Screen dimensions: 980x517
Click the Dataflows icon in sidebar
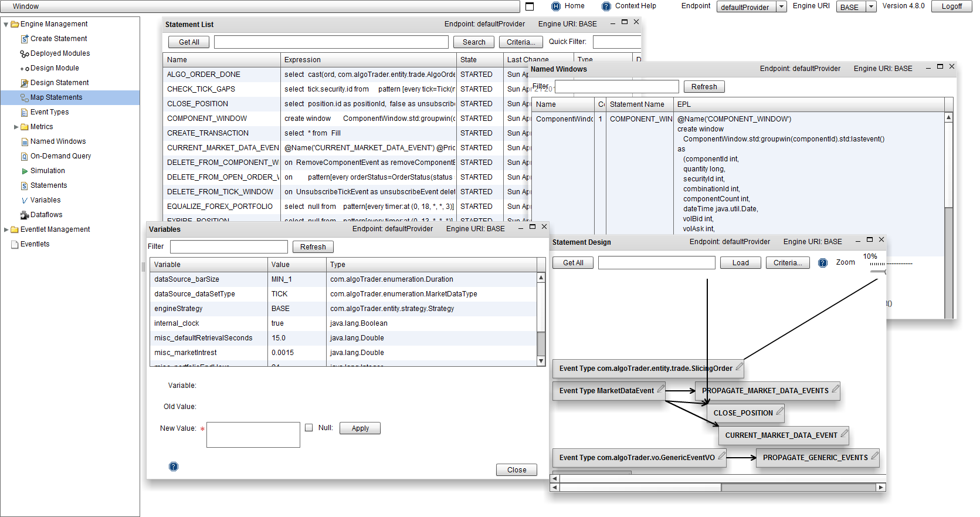coord(25,215)
